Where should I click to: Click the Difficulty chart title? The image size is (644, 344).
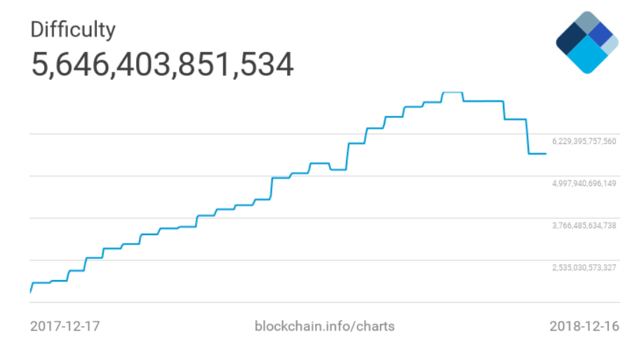coord(73,29)
